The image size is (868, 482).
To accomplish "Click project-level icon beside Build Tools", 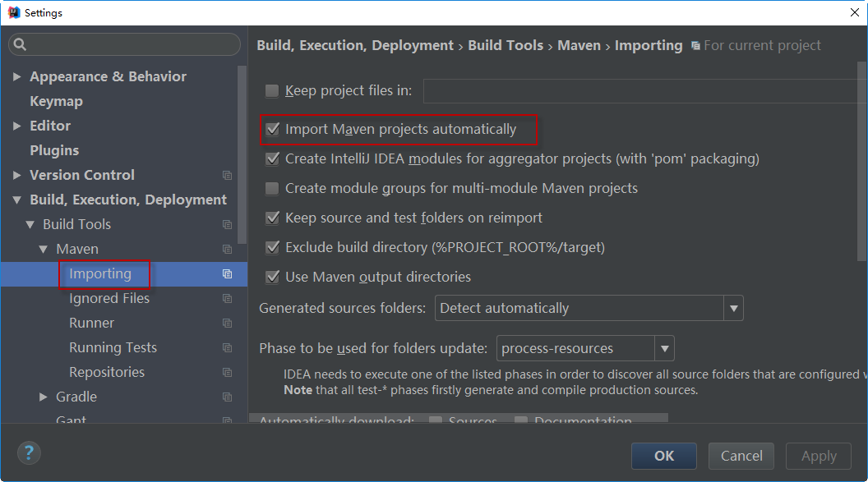I will click(x=227, y=225).
